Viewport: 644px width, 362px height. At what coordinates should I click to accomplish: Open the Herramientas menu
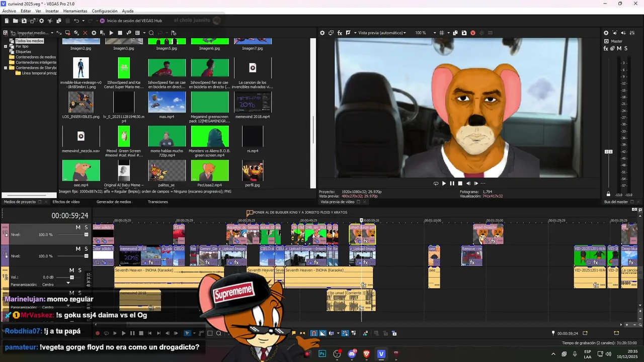[75, 11]
